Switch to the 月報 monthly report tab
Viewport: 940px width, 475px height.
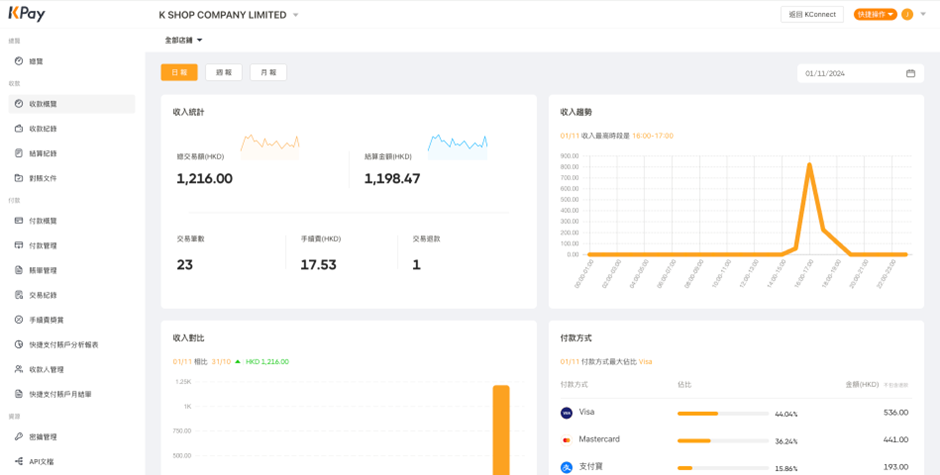click(x=268, y=73)
